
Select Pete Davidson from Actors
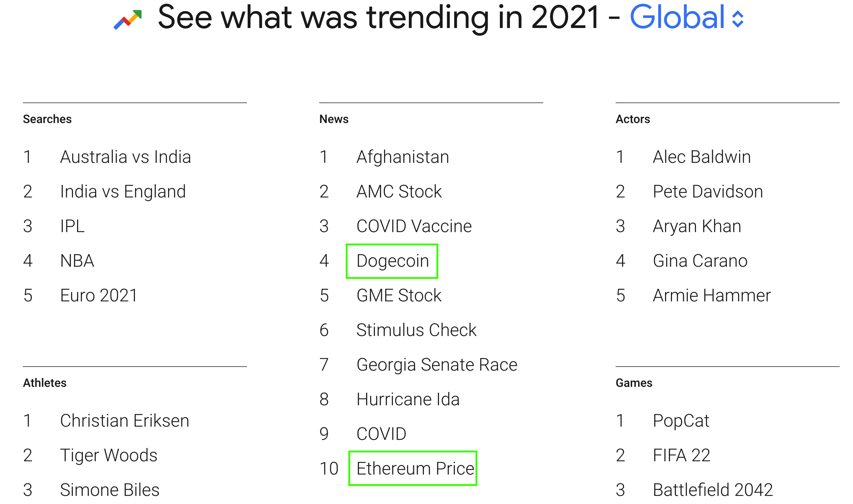[708, 192]
